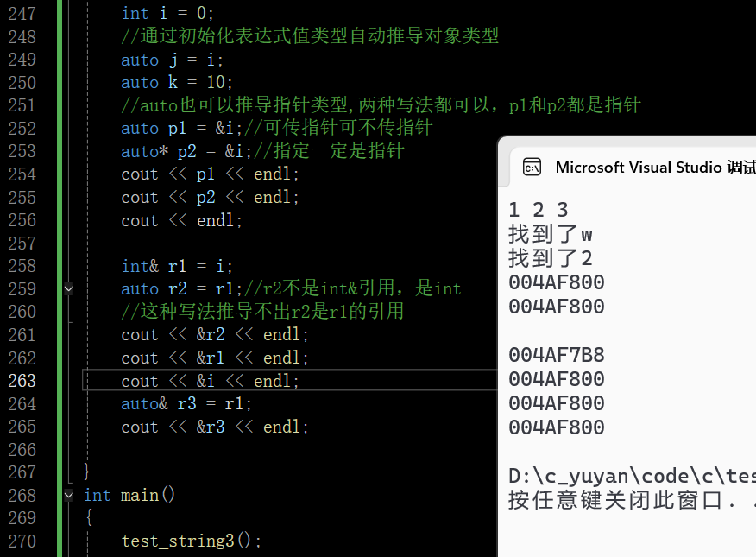The width and height of the screenshot is (756, 557).
Task: Click 'int& r1 = i;' declaration
Action: (x=176, y=266)
